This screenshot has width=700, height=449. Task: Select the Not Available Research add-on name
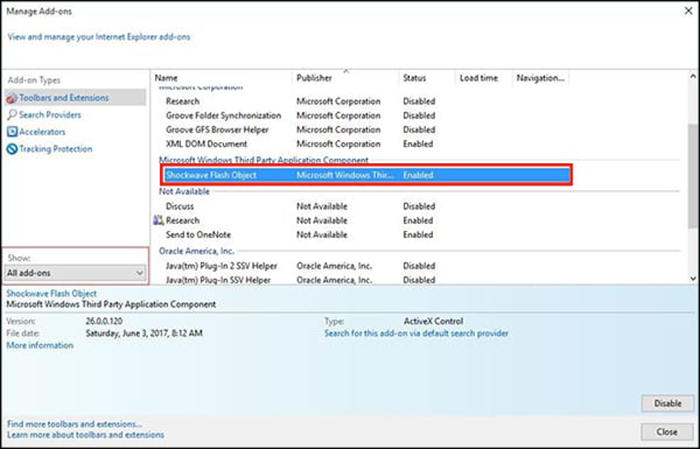tap(183, 220)
